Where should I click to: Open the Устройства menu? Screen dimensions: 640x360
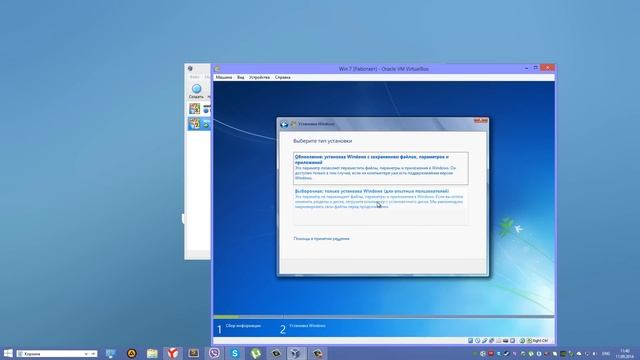coord(259,77)
